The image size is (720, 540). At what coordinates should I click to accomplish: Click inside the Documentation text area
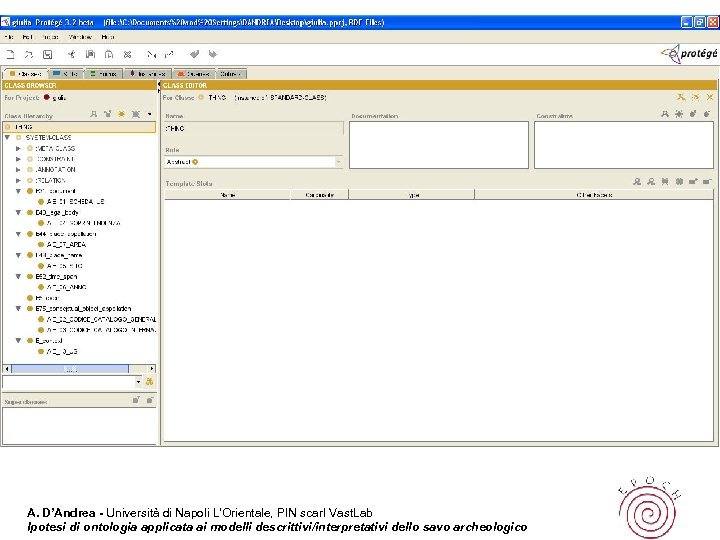click(439, 145)
